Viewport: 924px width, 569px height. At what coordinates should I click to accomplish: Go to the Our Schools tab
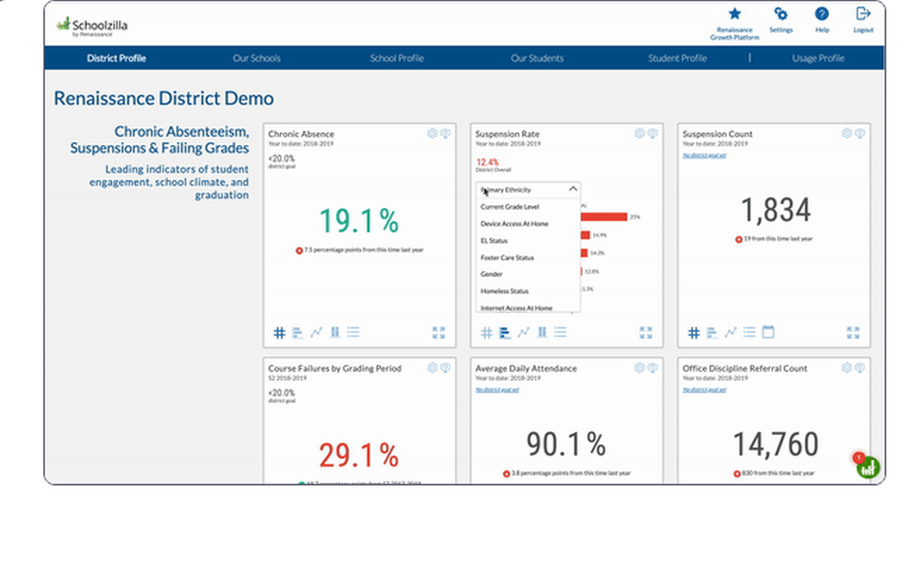pos(256,58)
